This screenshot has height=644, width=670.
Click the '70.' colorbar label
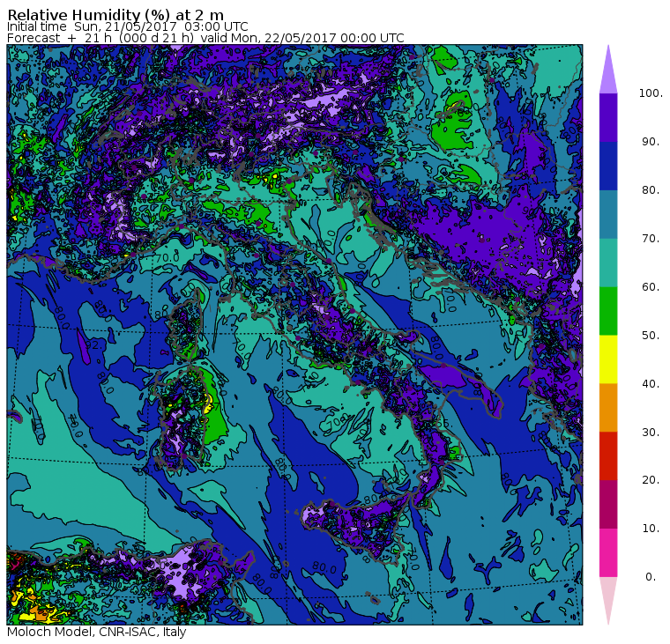click(651, 238)
